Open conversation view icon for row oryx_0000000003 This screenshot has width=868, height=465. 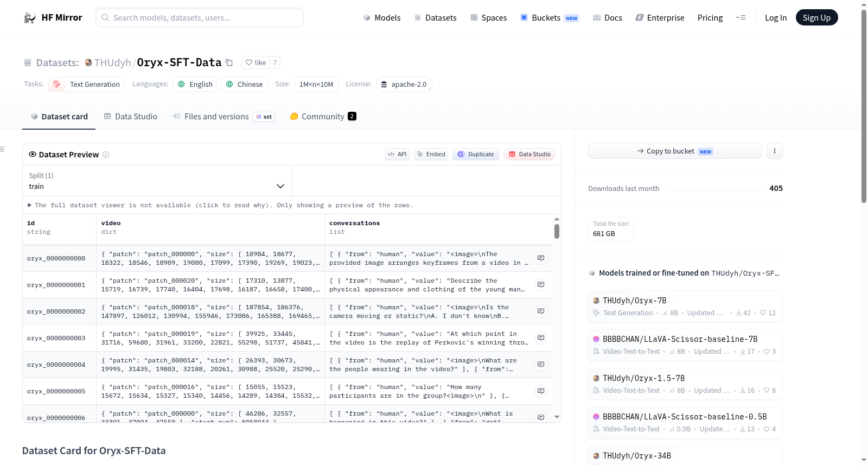(x=541, y=338)
